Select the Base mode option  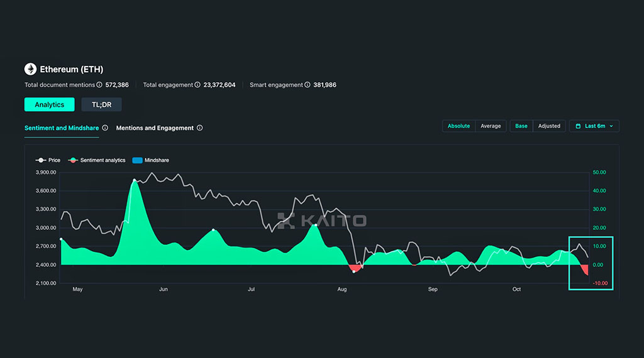[x=521, y=126]
